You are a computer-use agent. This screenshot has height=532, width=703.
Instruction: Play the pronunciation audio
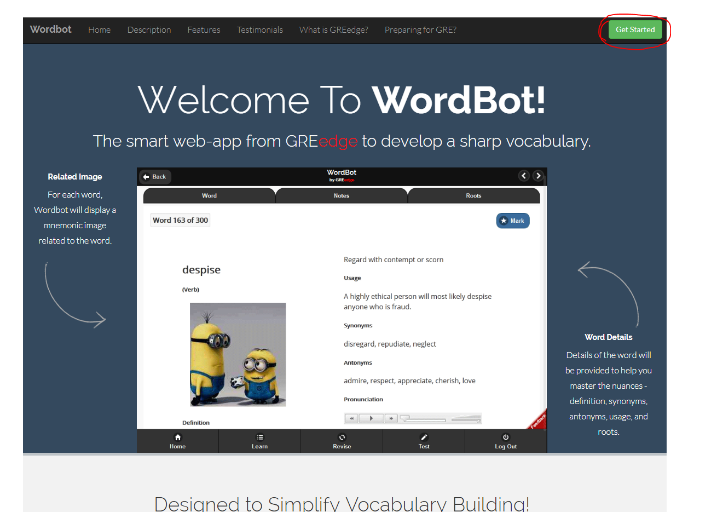click(371, 418)
